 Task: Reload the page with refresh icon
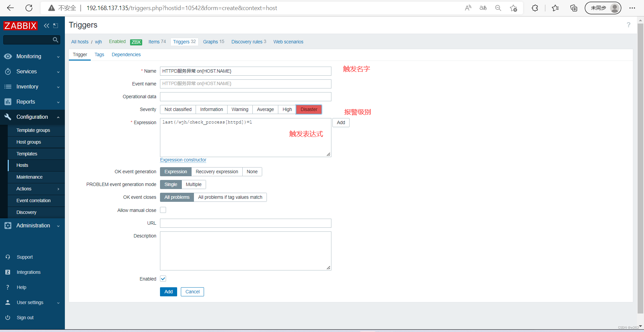pyautogui.click(x=29, y=8)
